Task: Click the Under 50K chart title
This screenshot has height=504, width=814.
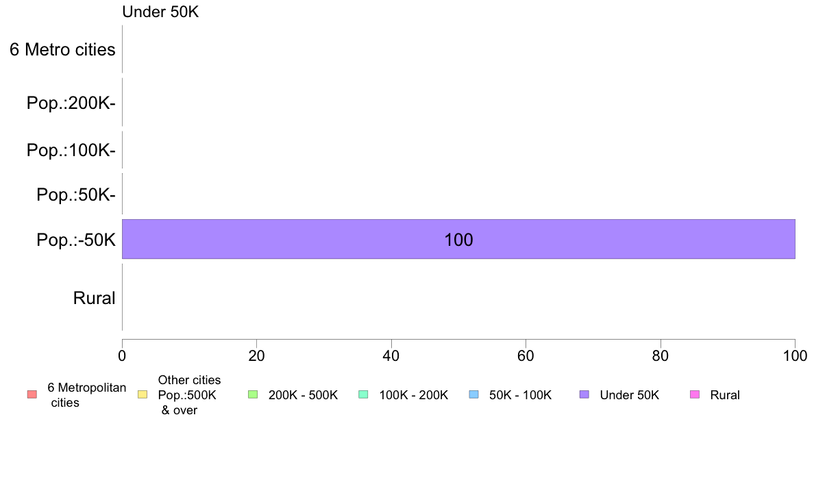Action: (x=160, y=12)
